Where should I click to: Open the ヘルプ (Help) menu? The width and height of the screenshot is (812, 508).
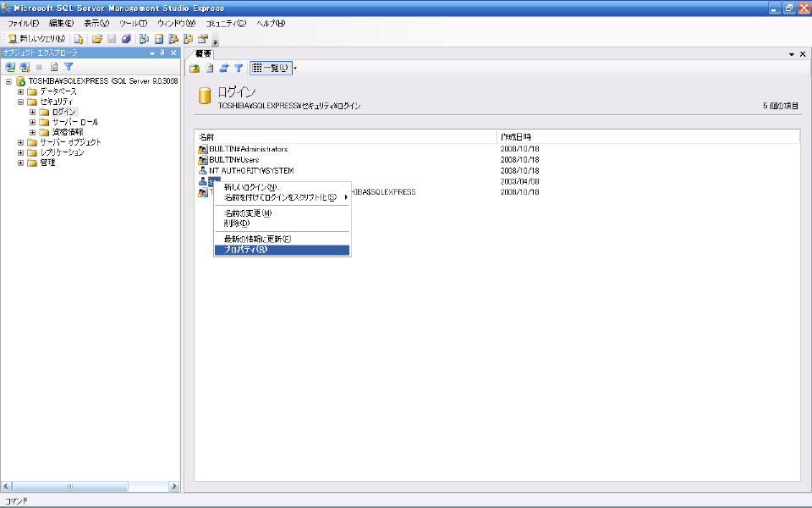point(271,24)
